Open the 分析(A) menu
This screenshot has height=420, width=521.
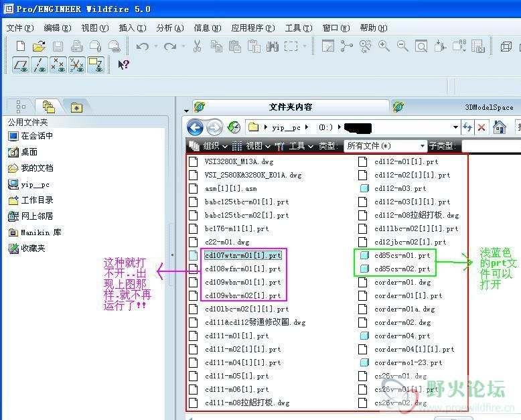170,28
